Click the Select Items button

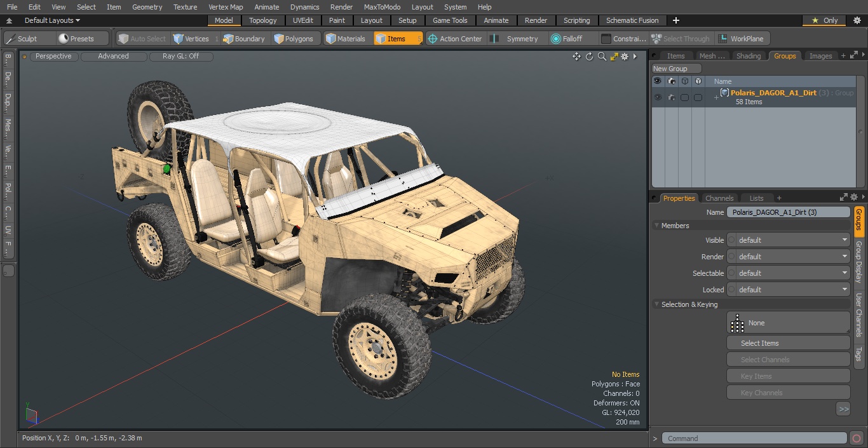click(x=788, y=343)
